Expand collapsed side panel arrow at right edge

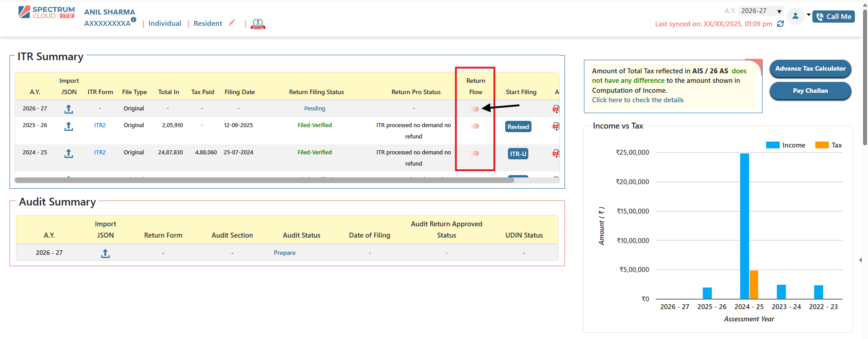tap(860, 260)
